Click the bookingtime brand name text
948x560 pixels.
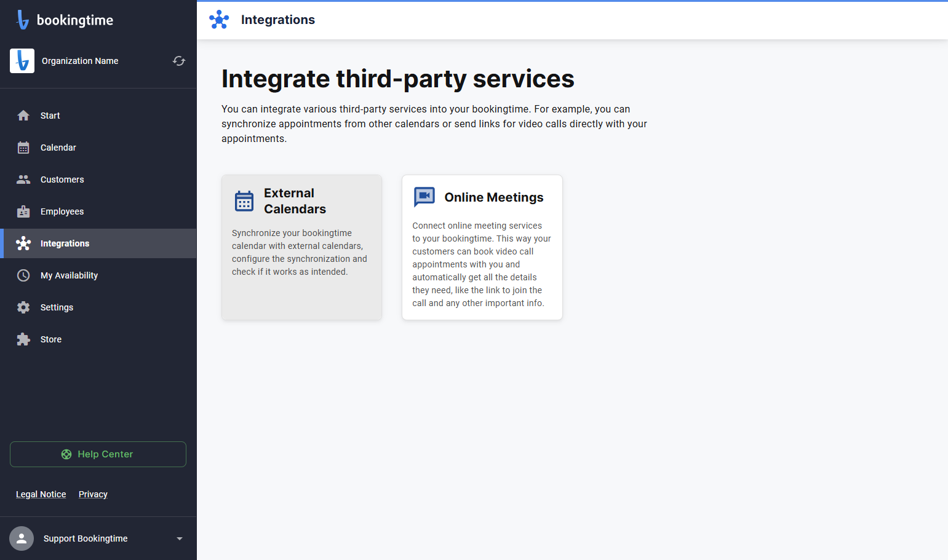pos(75,20)
